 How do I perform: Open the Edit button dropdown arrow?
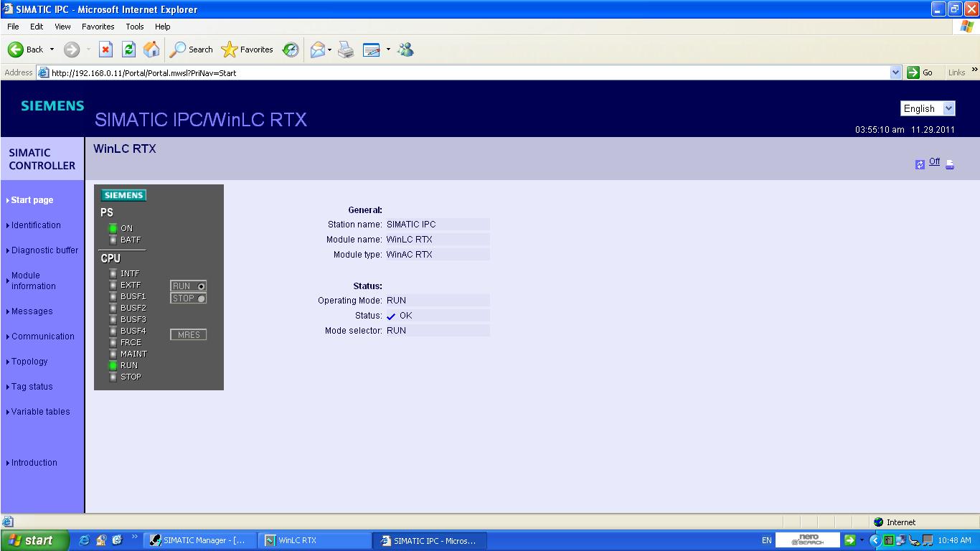click(x=388, y=50)
